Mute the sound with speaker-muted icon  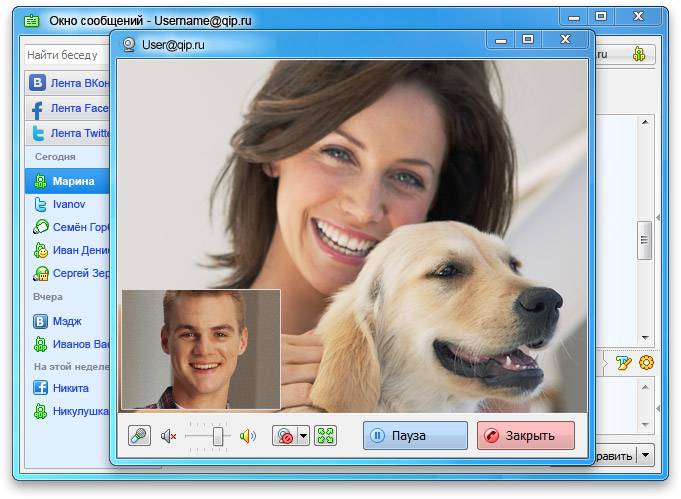click(168, 436)
